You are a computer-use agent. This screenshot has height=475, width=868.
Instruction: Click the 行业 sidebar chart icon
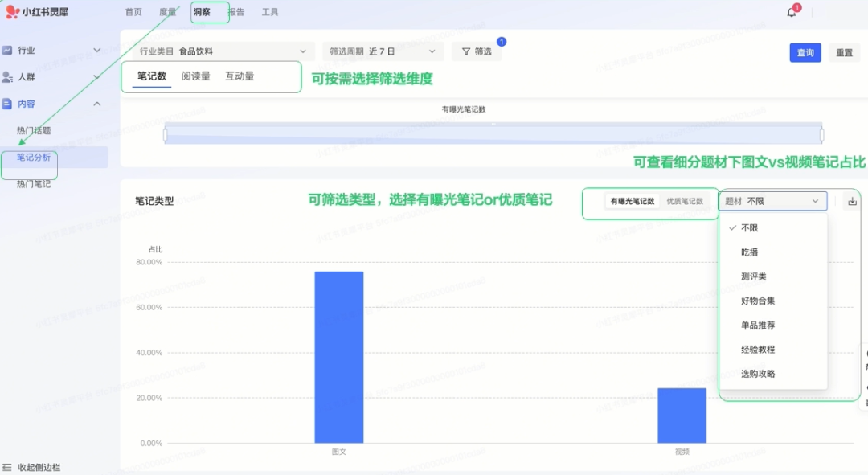coord(7,50)
